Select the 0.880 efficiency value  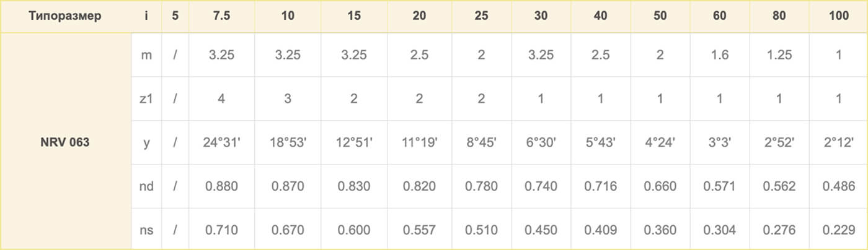(x=221, y=186)
